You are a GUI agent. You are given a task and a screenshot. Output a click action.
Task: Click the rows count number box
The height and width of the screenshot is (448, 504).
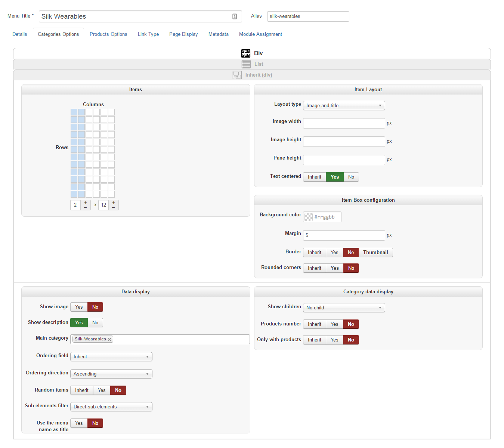pyautogui.click(x=103, y=205)
